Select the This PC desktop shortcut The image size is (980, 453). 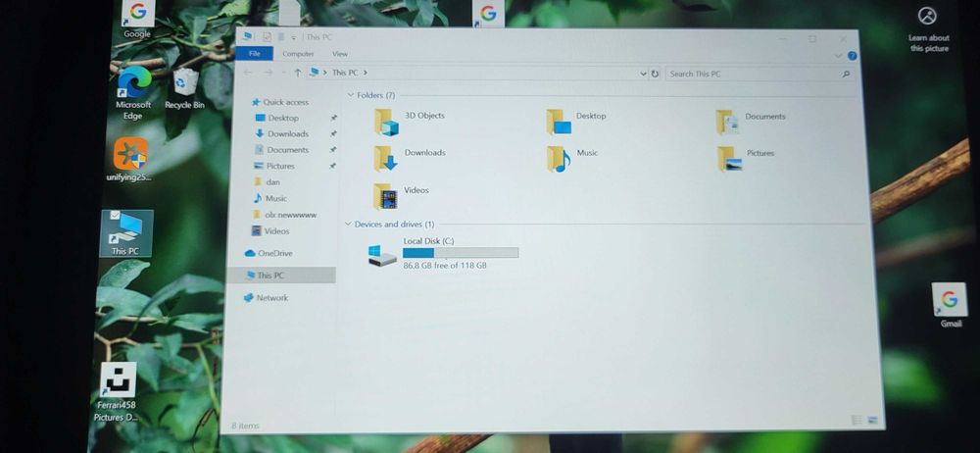(x=126, y=232)
